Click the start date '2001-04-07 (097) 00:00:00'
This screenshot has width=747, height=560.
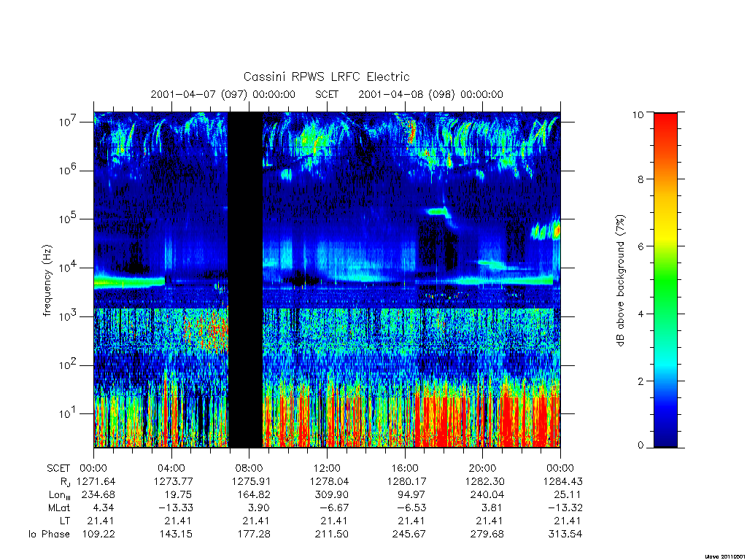[x=223, y=94]
